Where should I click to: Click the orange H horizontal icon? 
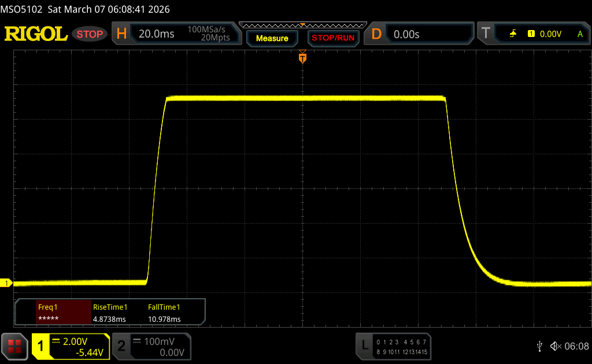[x=121, y=34]
